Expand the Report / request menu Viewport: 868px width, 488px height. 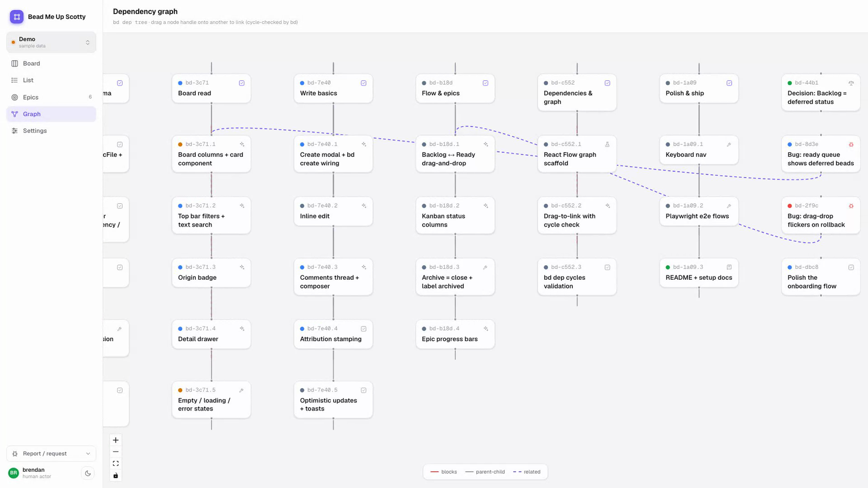coord(51,454)
